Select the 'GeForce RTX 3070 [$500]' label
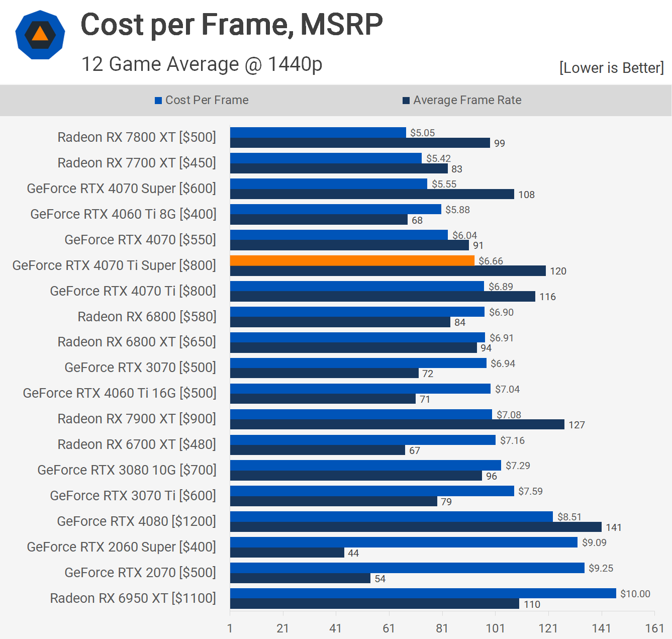672x639 pixels. pos(140,368)
